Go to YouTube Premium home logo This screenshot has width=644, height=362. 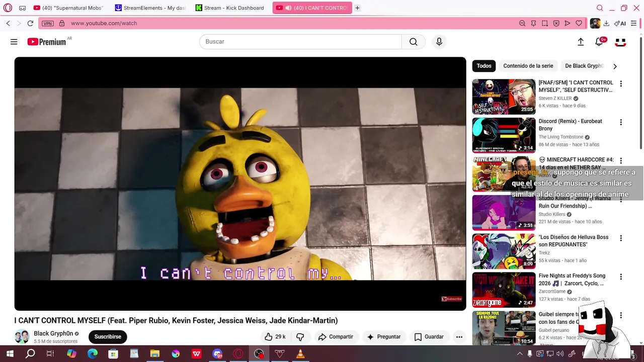tap(47, 42)
